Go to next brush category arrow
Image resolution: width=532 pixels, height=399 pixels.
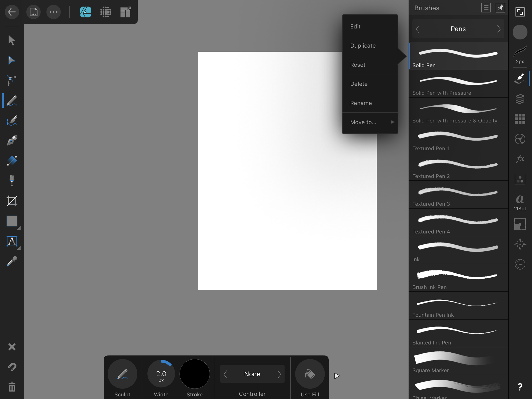coord(499,29)
